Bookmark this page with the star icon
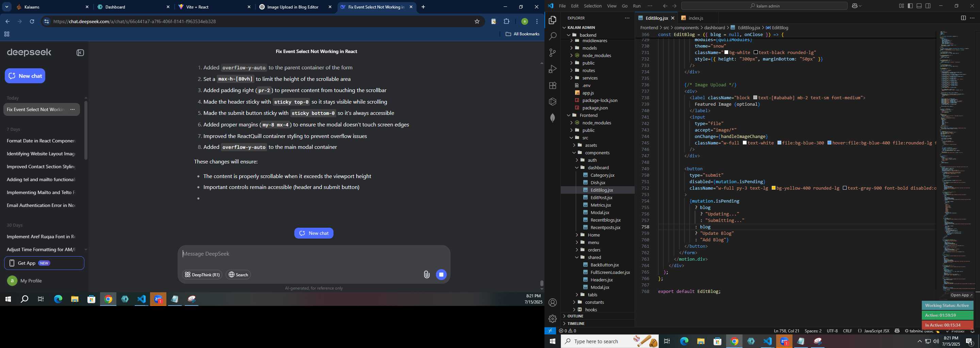 click(477, 22)
